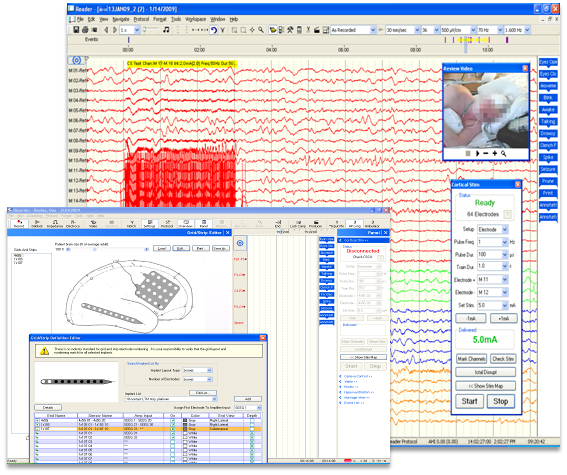
Task: Click the Mark Channels button
Action: 471,359
